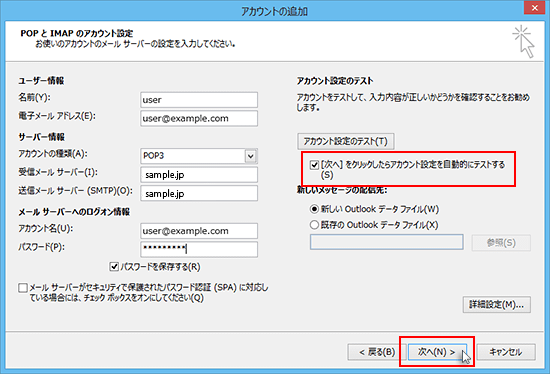Focus the パスワード input field
Image resolution: width=550 pixels, height=374 pixels.
click(x=199, y=249)
